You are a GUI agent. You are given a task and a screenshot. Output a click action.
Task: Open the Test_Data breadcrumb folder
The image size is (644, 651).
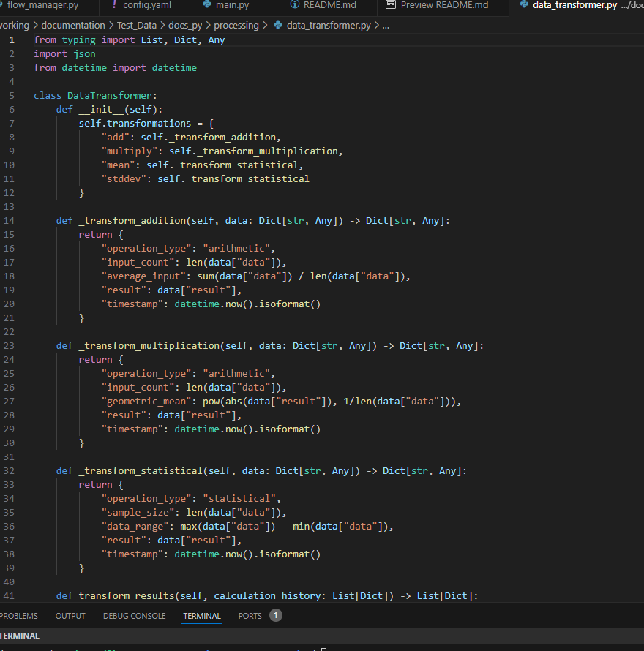point(137,26)
